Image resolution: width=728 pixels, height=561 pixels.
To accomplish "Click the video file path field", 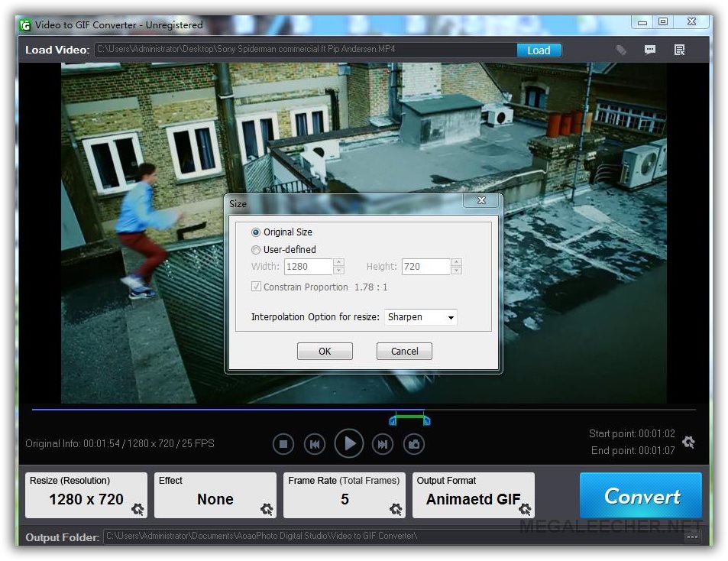I will [306, 49].
